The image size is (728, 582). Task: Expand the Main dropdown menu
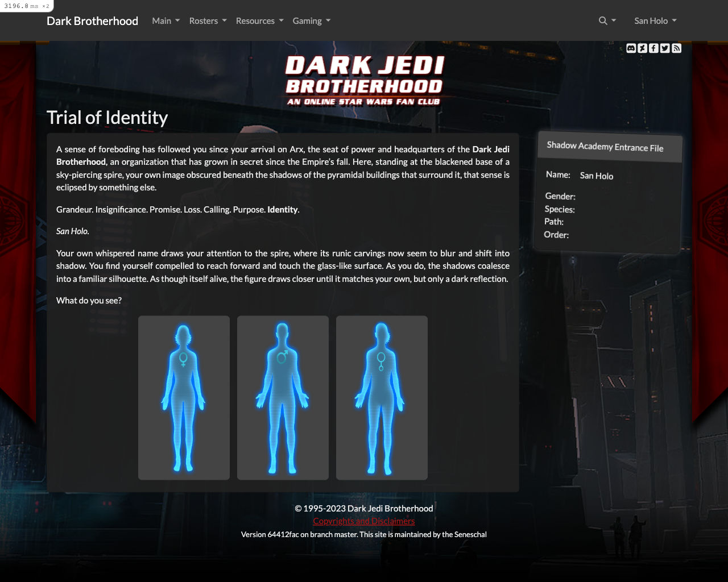click(166, 21)
